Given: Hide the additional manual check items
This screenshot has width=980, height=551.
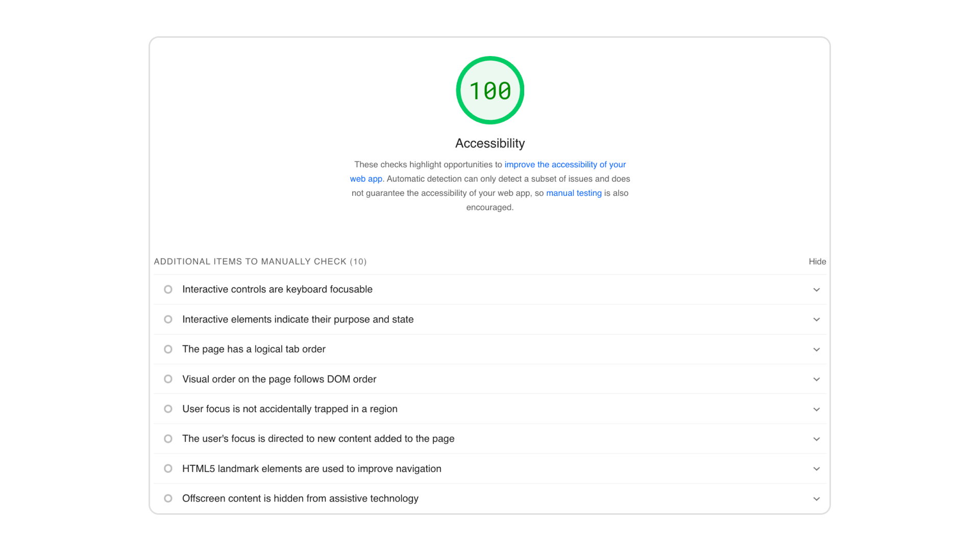Looking at the screenshot, I should 817,261.
